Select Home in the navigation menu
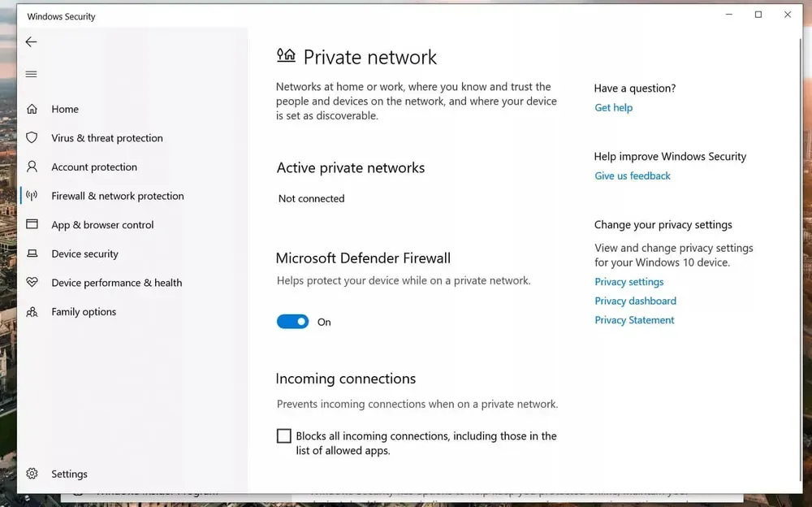Viewport: 812px width, 507px height. [65, 108]
